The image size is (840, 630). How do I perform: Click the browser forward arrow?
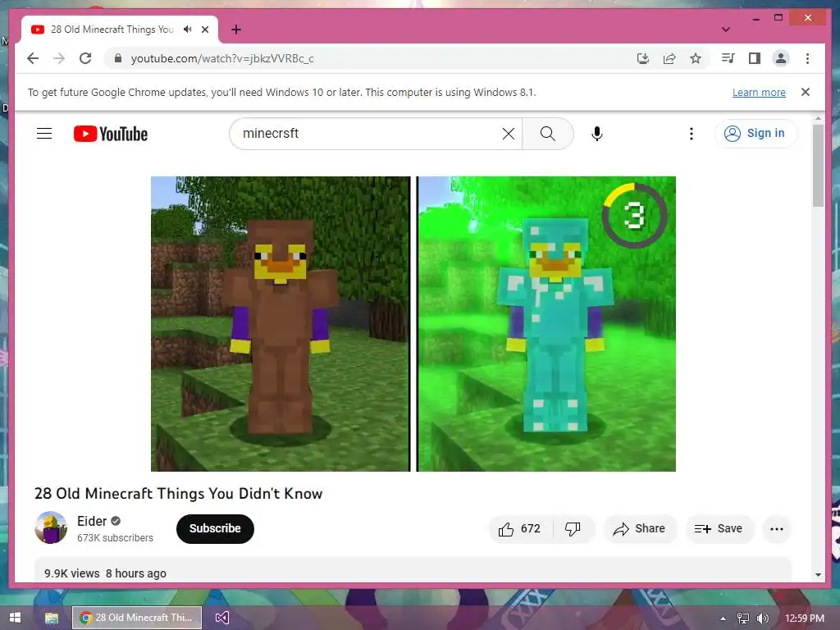pos(59,58)
